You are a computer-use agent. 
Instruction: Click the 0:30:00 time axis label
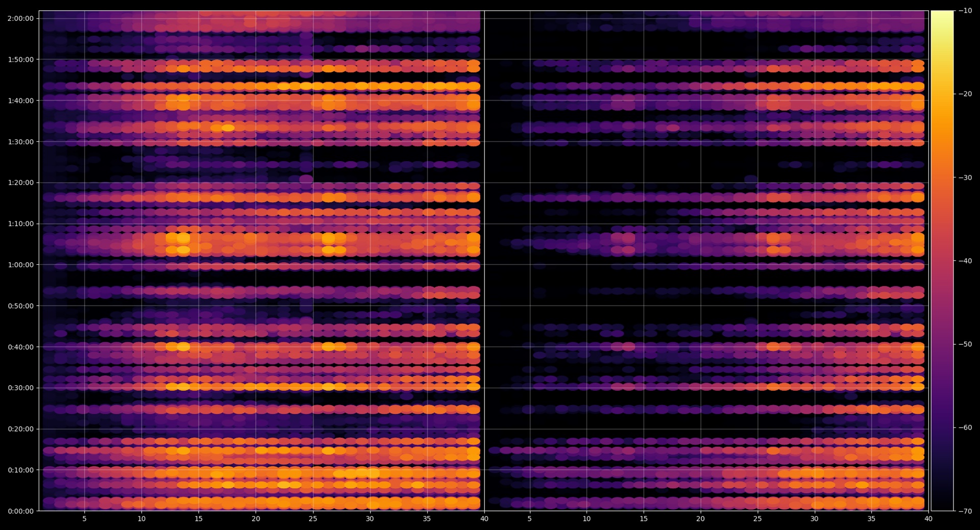[x=20, y=388]
